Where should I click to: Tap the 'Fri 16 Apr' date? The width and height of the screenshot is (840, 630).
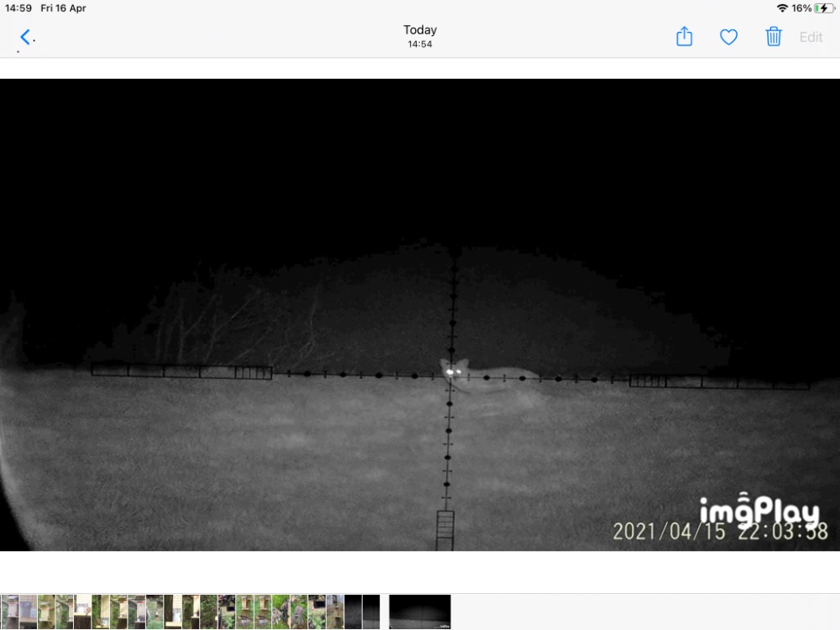pos(63,8)
